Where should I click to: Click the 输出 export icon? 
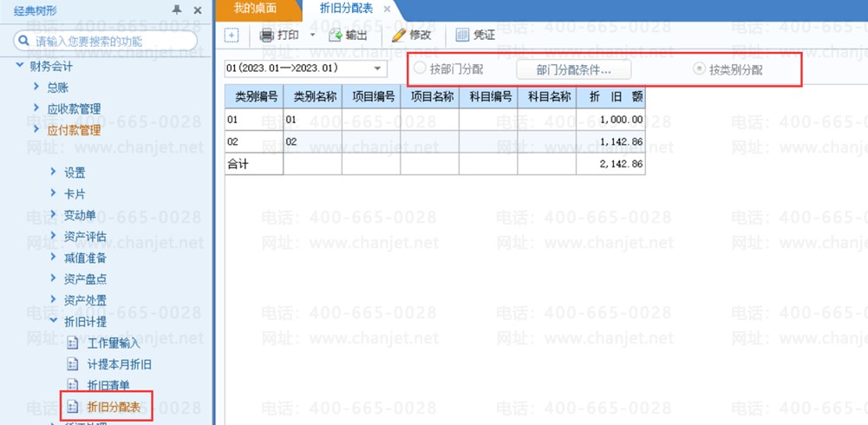(x=336, y=36)
